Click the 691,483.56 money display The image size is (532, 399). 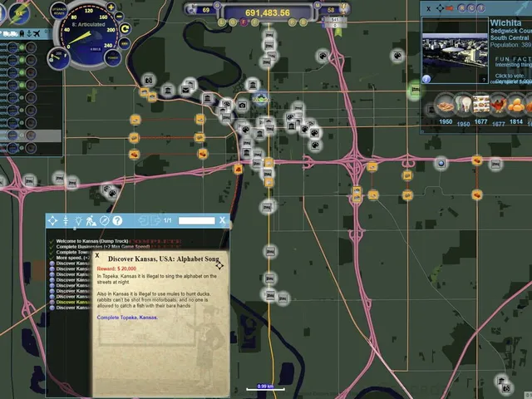[x=268, y=13]
